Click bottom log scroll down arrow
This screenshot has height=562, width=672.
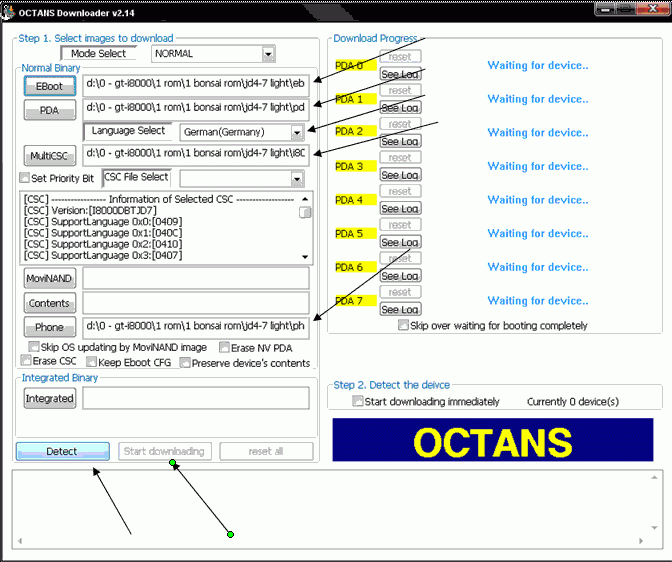[654, 528]
